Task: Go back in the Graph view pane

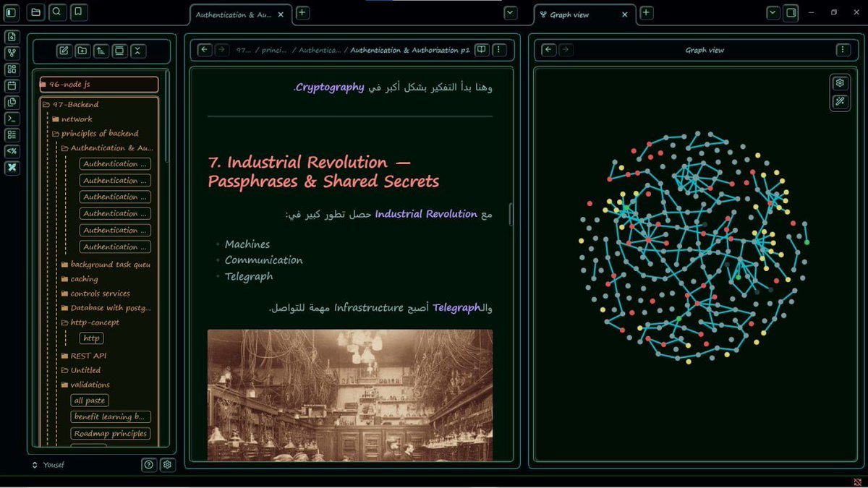Action: click(x=548, y=50)
